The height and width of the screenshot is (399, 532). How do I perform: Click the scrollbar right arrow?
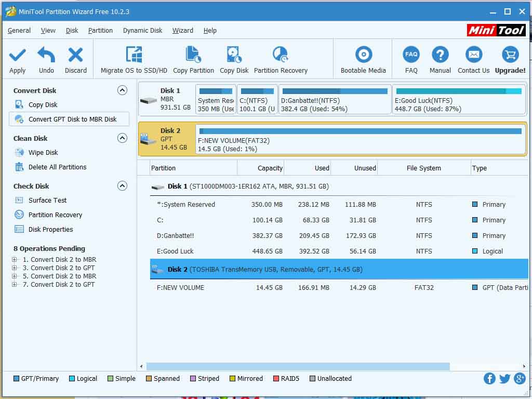(524, 366)
